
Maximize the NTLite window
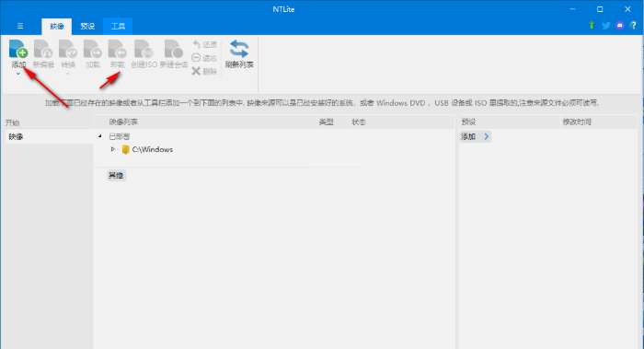click(x=600, y=9)
